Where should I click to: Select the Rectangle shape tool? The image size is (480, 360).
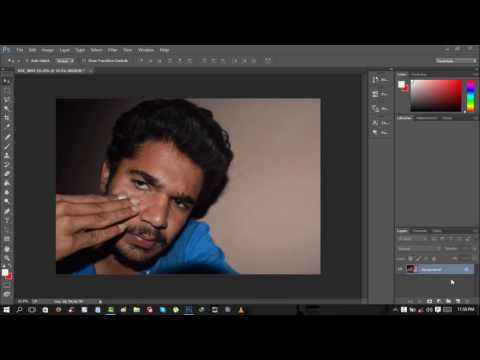[x=6, y=239]
